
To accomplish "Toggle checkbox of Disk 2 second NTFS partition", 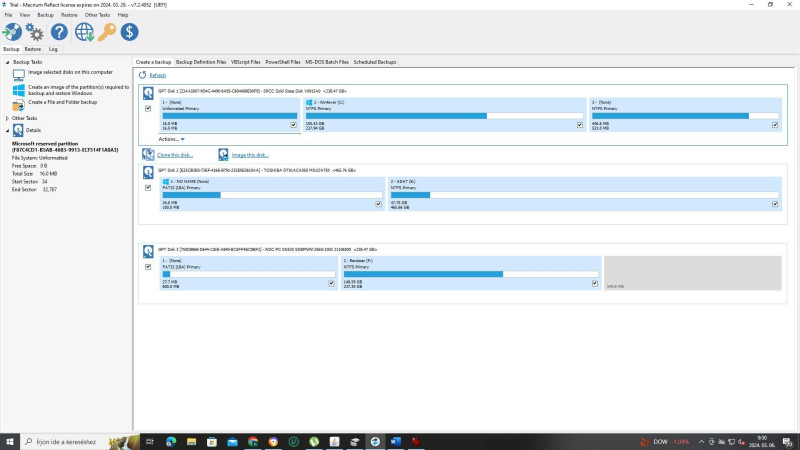I will [775, 204].
